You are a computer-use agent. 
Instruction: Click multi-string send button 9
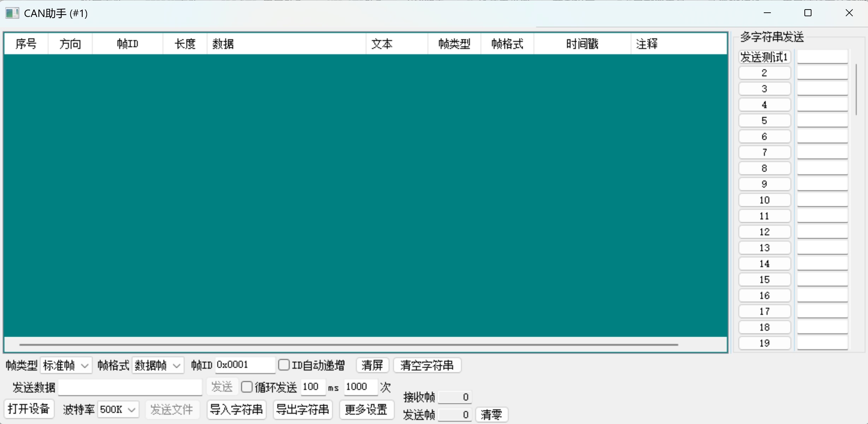pyautogui.click(x=764, y=184)
